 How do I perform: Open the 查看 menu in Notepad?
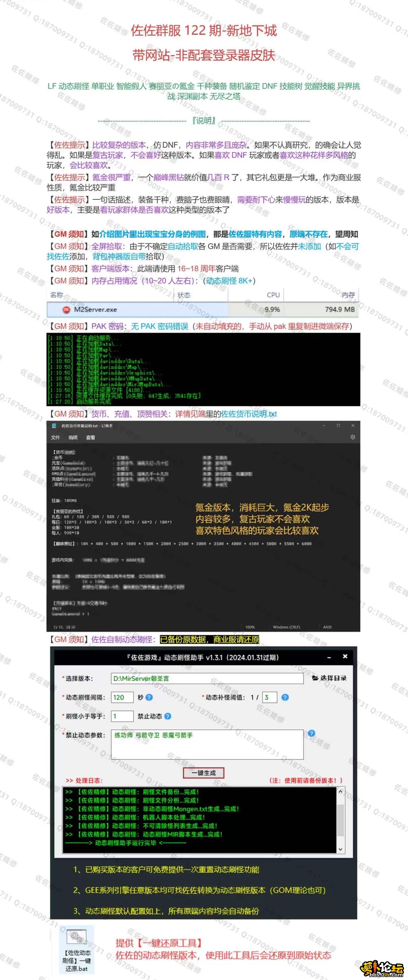click(91, 437)
